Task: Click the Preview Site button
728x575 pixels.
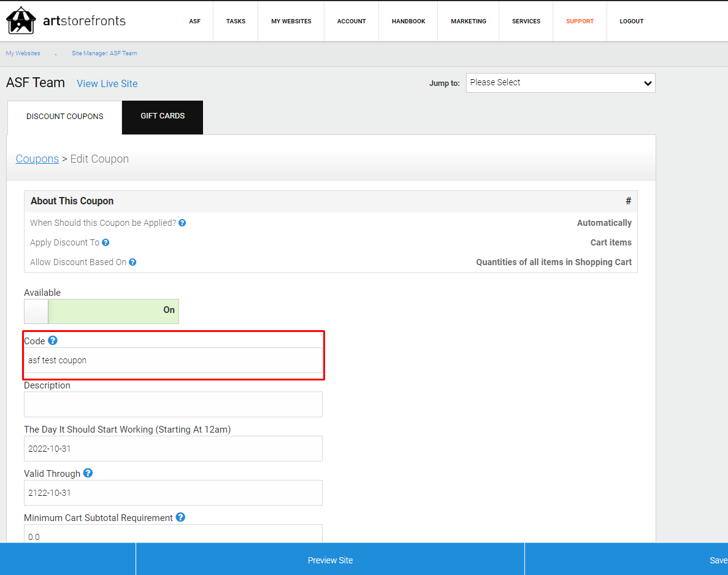Action: 330,560
